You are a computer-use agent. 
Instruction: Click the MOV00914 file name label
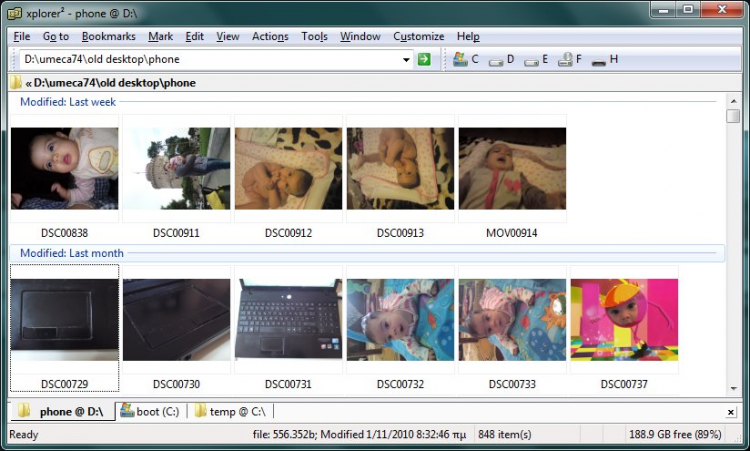[x=512, y=233]
